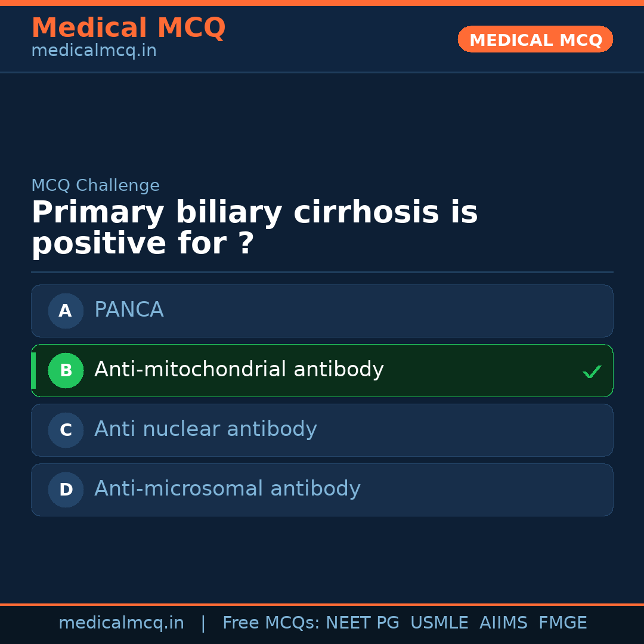Pick the Anti-microsomal antibody option

pos(227,489)
